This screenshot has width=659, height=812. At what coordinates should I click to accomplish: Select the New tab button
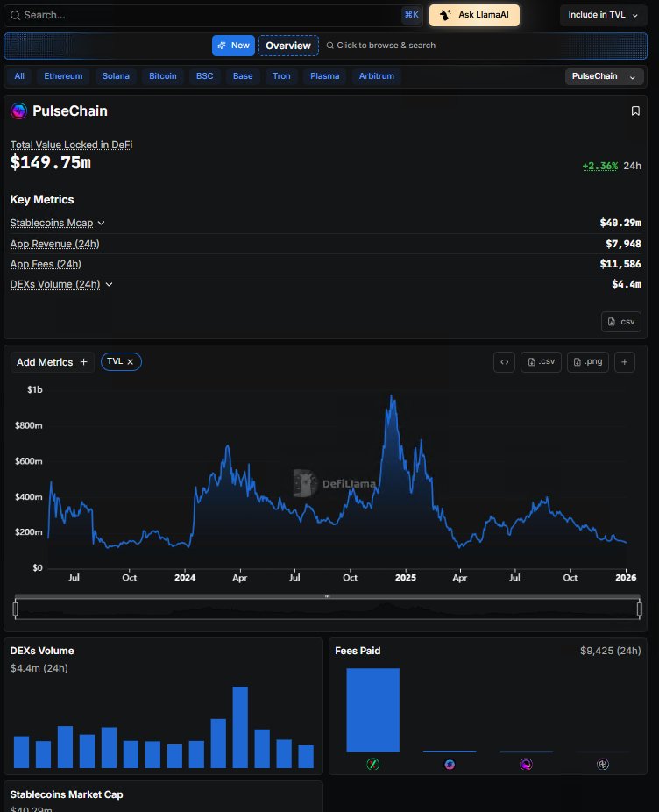click(233, 46)
